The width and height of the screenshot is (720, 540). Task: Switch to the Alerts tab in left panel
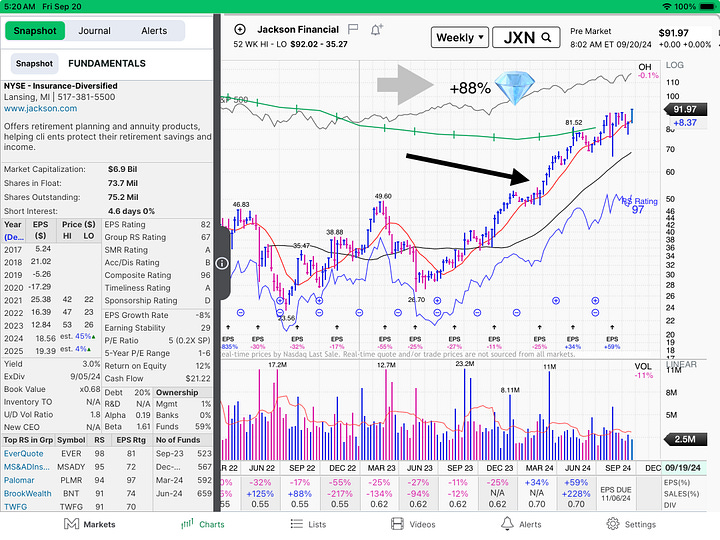coord(154,31)
